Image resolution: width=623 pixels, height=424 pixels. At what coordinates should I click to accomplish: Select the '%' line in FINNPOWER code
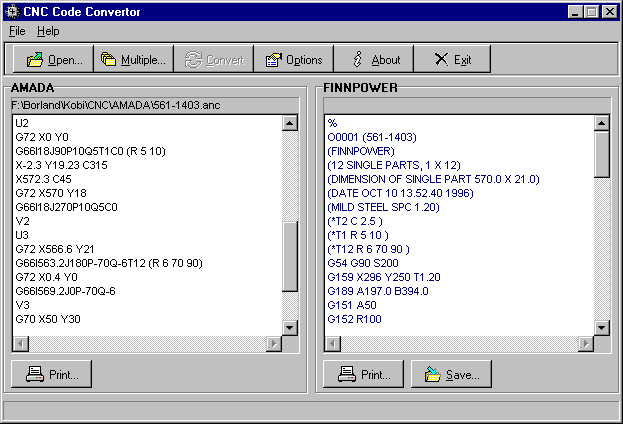pos(332,123)
